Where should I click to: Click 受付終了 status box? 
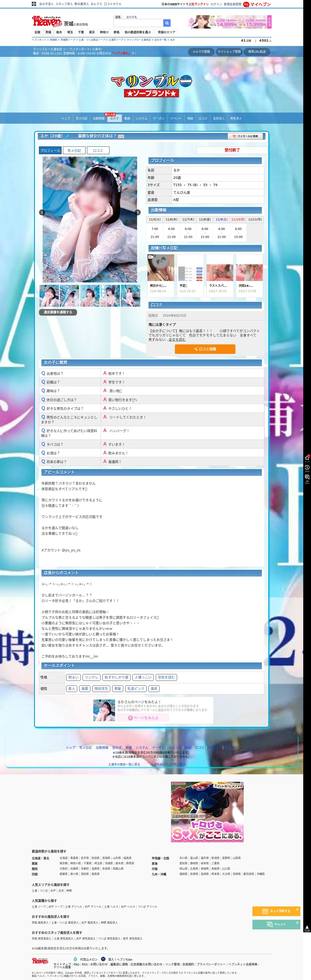tap(232, 150)
